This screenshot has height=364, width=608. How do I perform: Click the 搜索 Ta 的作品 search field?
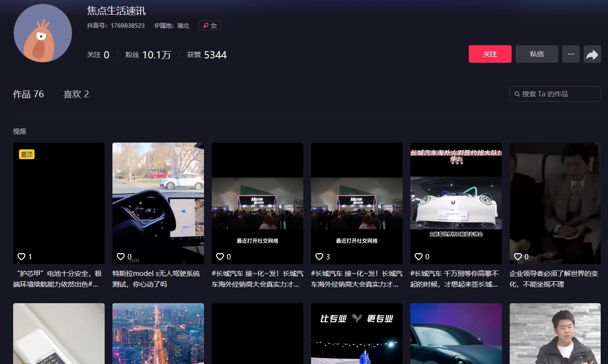coord(555,94)
